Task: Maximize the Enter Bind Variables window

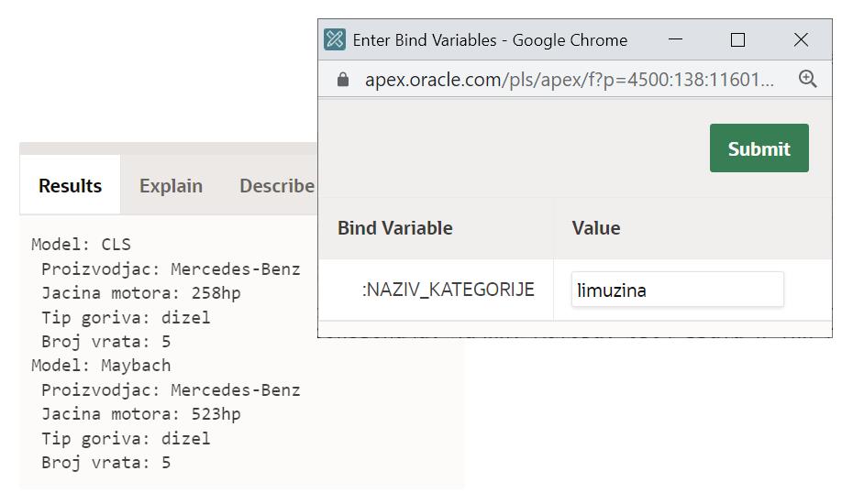Action: pos(737,40)
